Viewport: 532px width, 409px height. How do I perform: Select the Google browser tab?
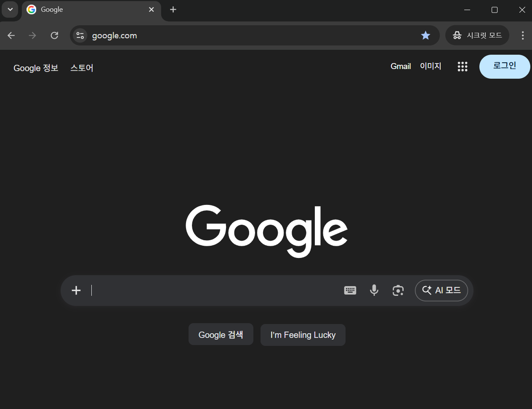[91, 10]
